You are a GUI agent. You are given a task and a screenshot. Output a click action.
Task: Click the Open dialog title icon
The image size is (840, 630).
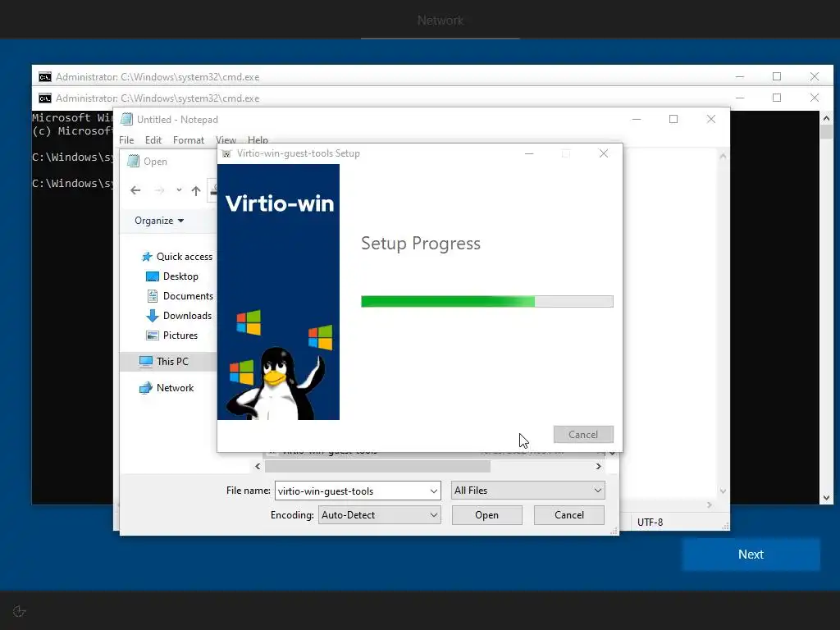[x=133, y=162]
